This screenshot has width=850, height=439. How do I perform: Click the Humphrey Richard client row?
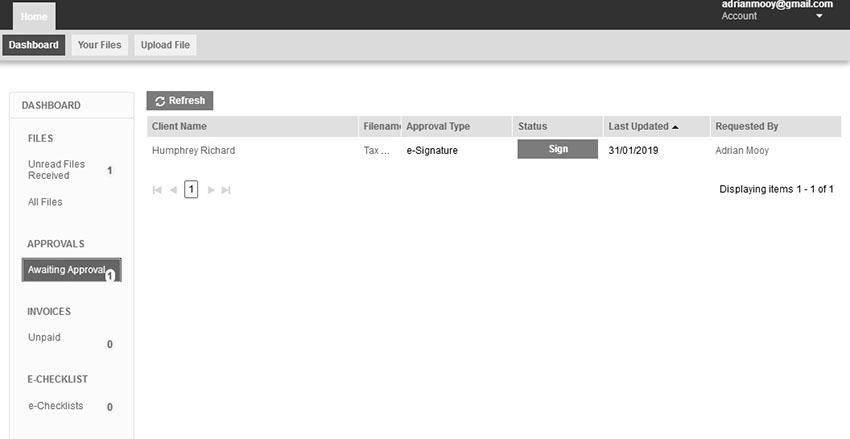coord(194,151)
